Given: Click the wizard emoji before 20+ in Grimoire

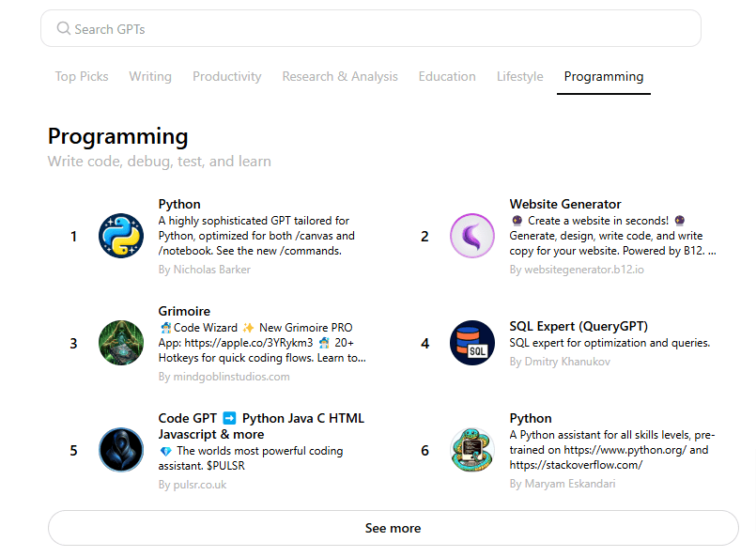Looking at the screenshot, I should [x=324, y=343].
